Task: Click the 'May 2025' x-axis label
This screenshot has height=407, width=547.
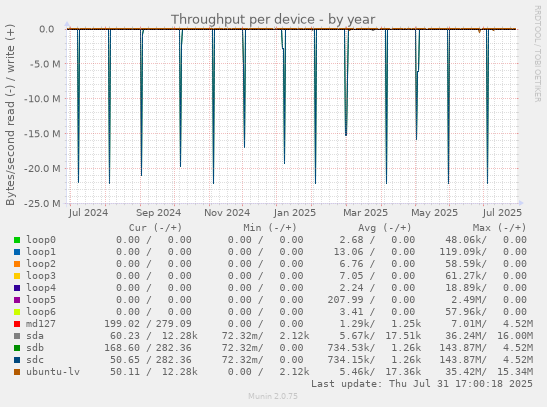Action: click(434, 213)
